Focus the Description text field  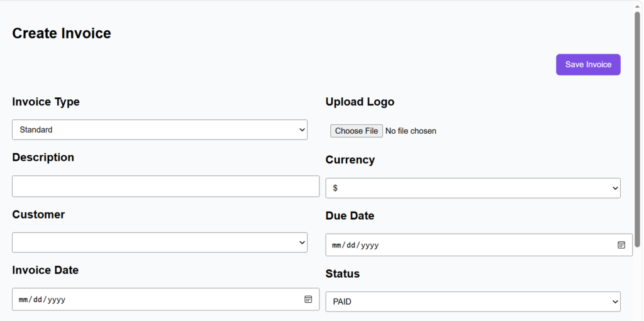point(165,187)
